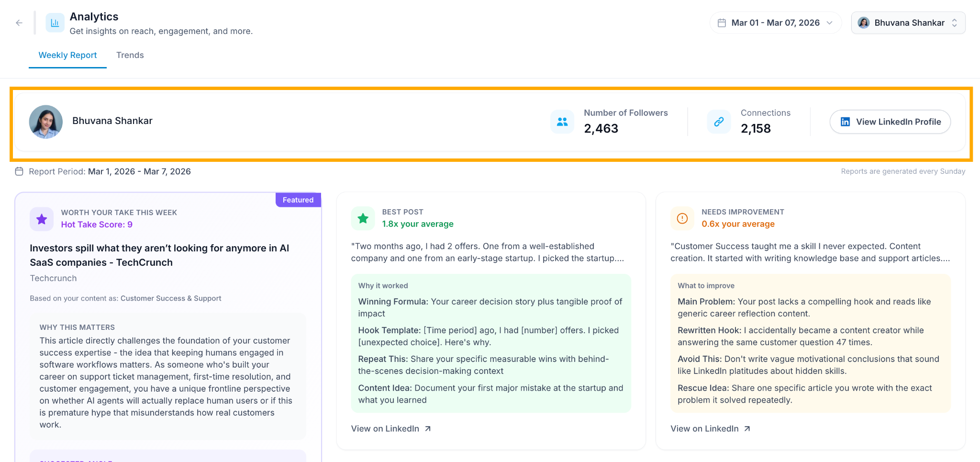This screenshot has height=462, width=980.
Task: Click the Techcrunch source label
Action: pyautogui.click(x=53, y=279)
